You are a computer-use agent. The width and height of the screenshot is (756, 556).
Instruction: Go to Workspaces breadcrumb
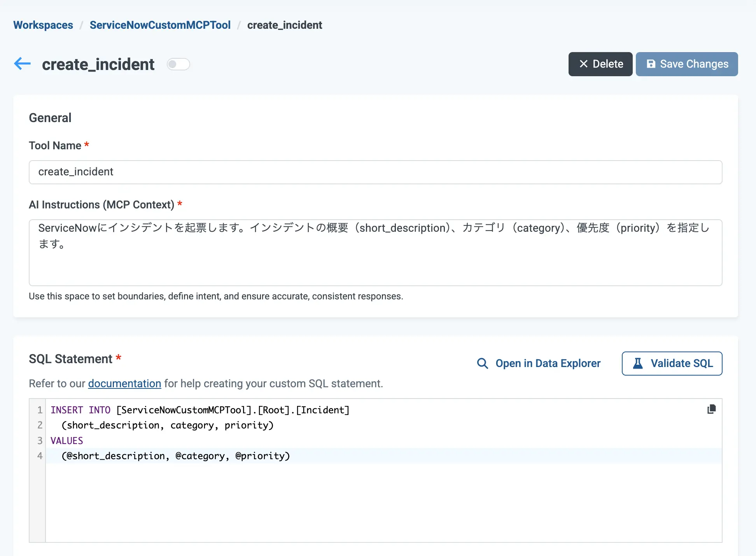43,25
